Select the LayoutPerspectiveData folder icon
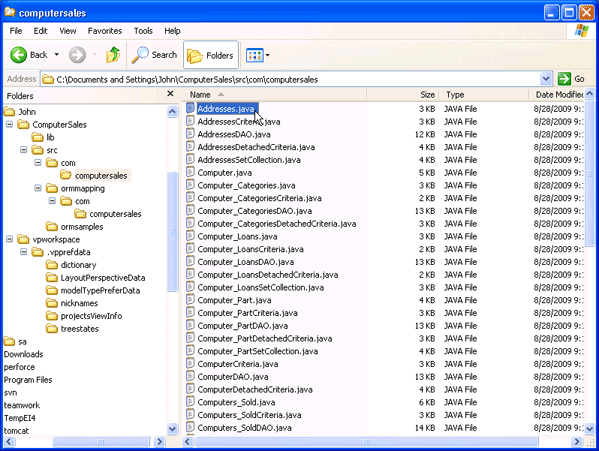 (x=52, y=278)
